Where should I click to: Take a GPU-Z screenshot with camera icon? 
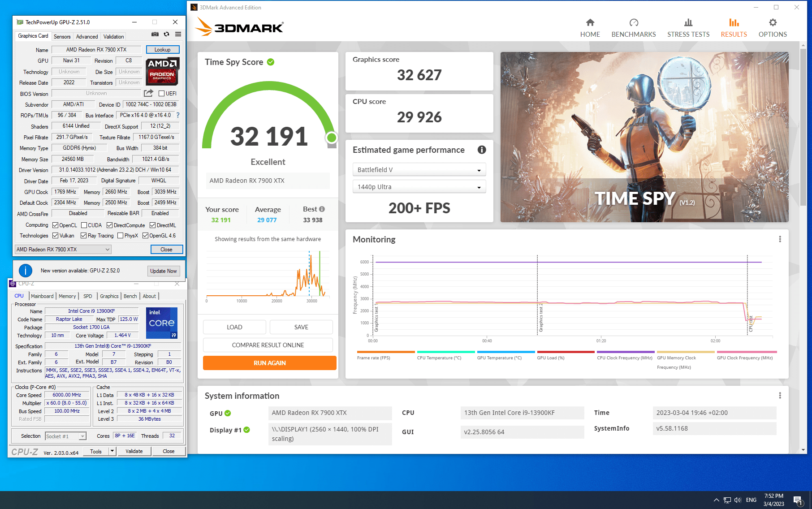pyautogui.click(x=155, y=34)
